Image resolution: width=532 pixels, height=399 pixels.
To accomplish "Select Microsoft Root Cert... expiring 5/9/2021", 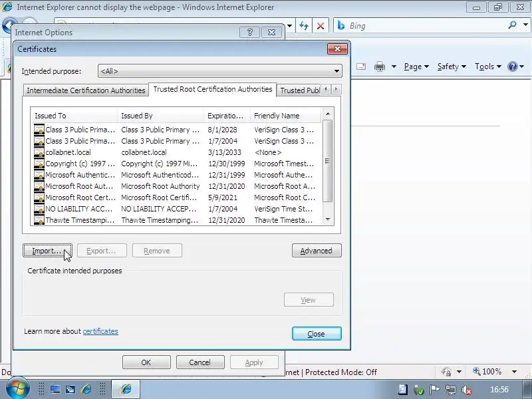I will point(176,198).
